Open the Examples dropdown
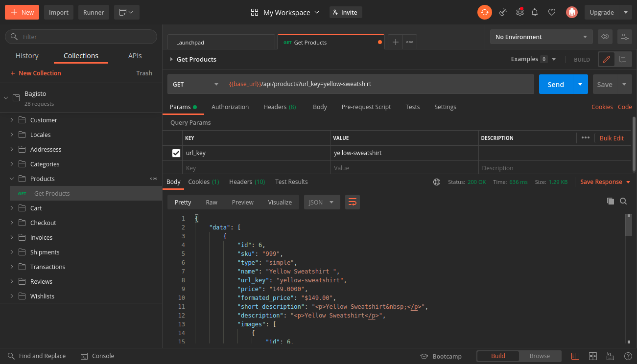 (533, 59)
